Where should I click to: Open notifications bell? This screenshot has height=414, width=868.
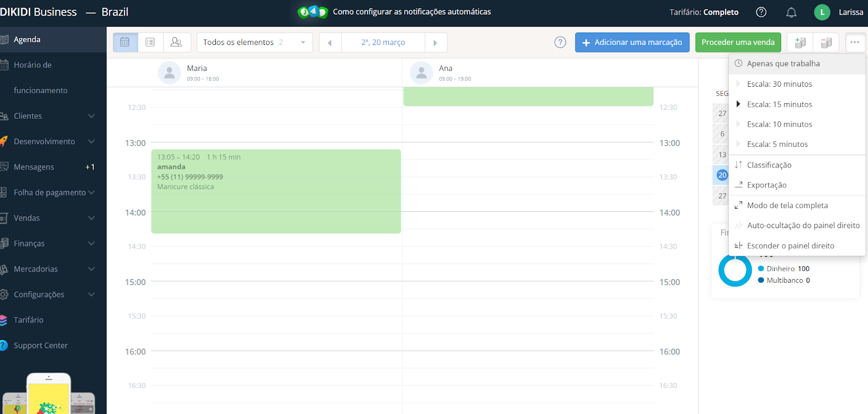tap(792, 12)
